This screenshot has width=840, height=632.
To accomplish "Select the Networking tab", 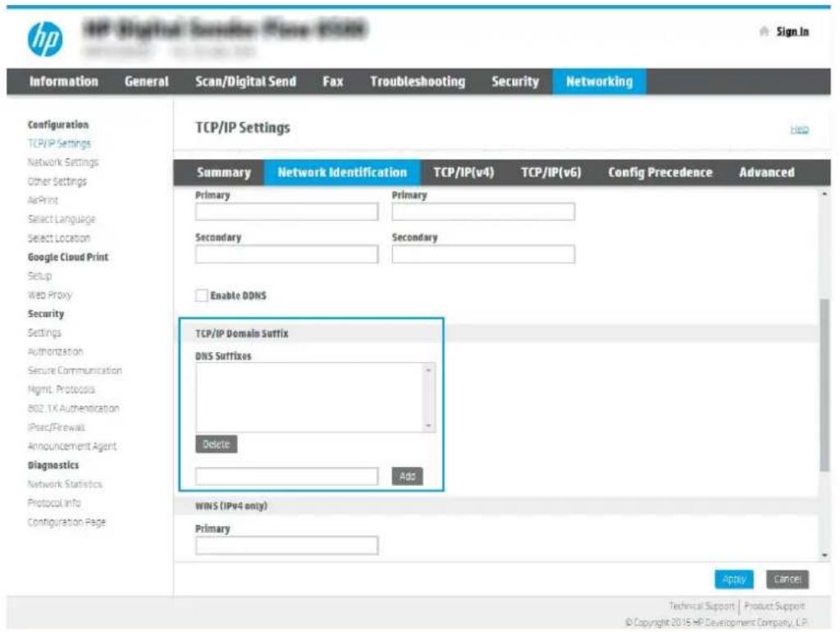I will click(599, 81).
